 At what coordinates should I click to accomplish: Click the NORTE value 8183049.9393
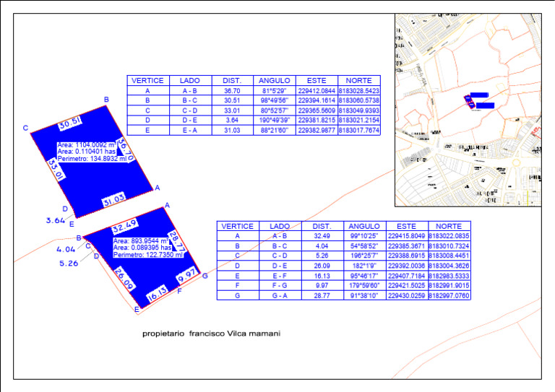[x=359, y=110]
